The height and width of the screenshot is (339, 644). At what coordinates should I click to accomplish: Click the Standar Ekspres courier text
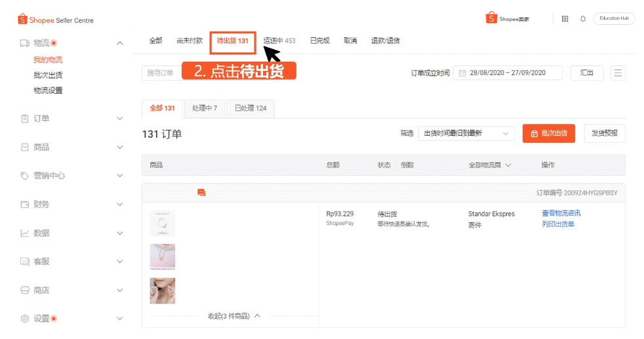491,214
